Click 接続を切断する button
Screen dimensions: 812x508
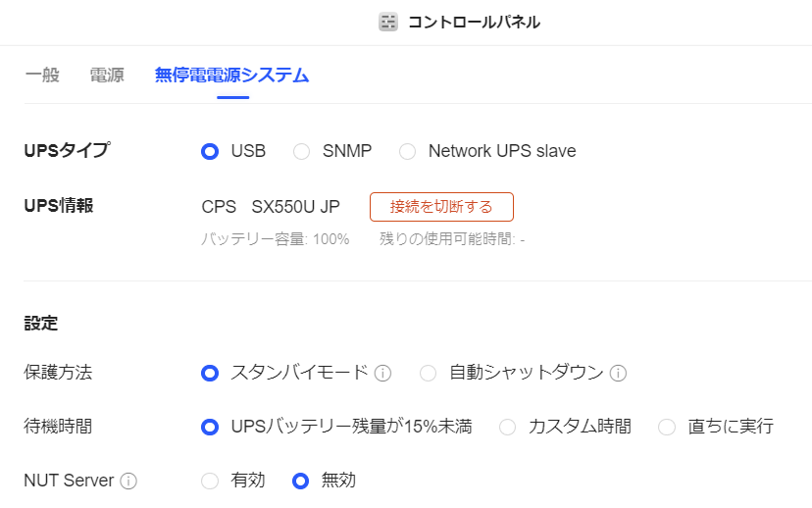point(441,207)
